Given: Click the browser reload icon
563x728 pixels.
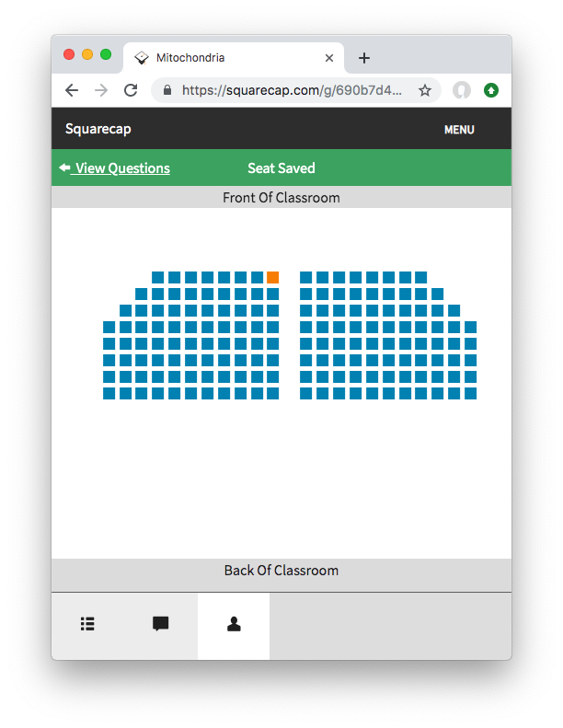Looking at the screenshot, I should point(131,90).
